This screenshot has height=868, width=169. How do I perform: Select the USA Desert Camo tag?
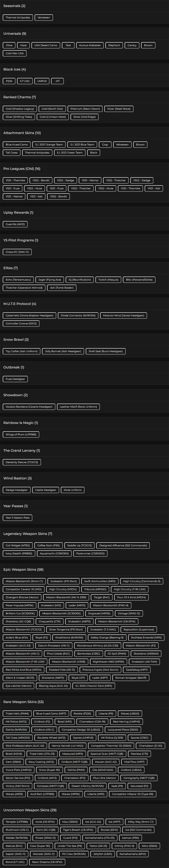click(x=46, y=45)
